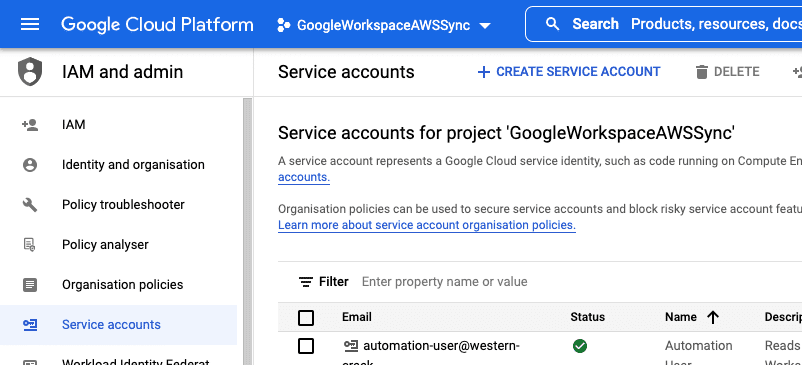Click the Policy analyser document icon
This screenshot has width=802, height=365.
click(x=30, y=244)
